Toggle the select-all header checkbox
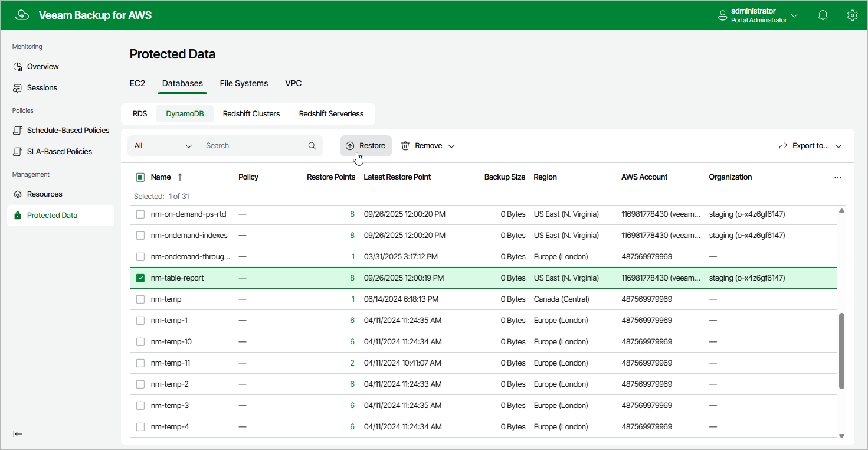 (140, 177)
